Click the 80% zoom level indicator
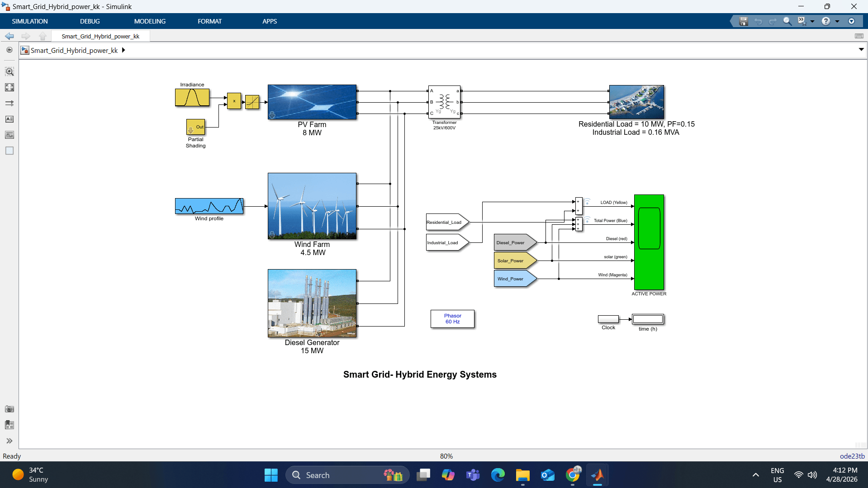 tap(446, 456)
